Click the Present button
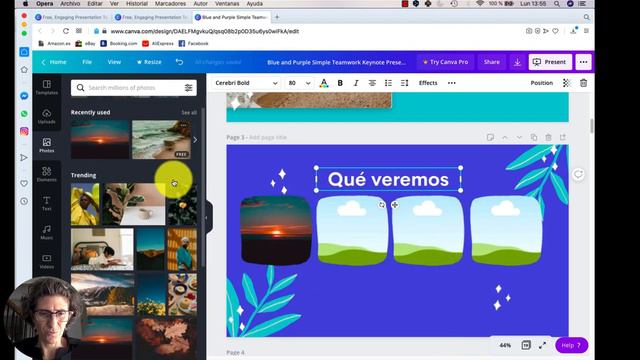The width and height of the screenshot is (640, 360). click(x=550, y=62)
